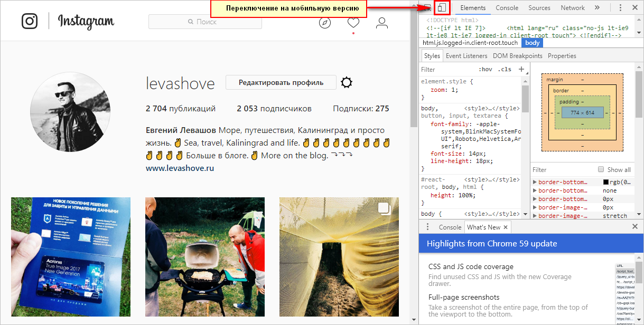Click the 774 × 614 content box
This screenshot has width=644, height=325.
582,113
